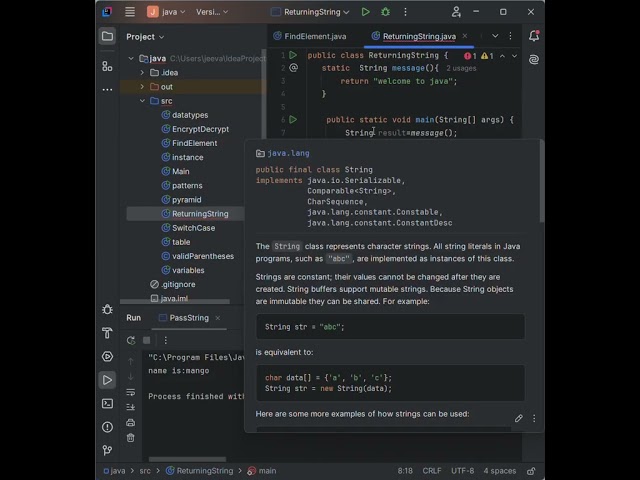Collapse the java root folder
This screenshot has width=640, height=480.
[131, 58]
